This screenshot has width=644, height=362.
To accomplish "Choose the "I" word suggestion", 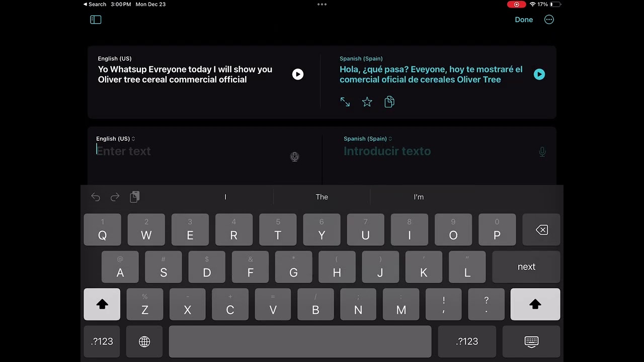I will tap(225, 197).
